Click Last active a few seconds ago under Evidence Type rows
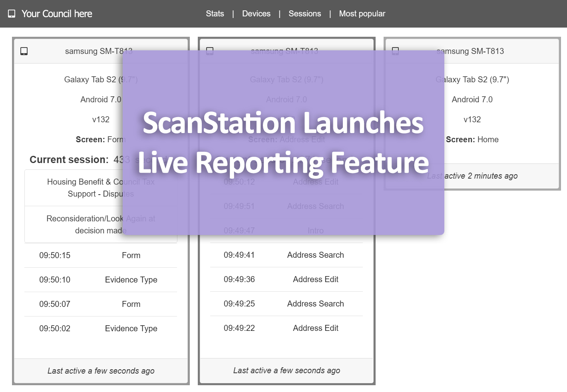Viewport: 567px width, 392px height. pos(101,371)
